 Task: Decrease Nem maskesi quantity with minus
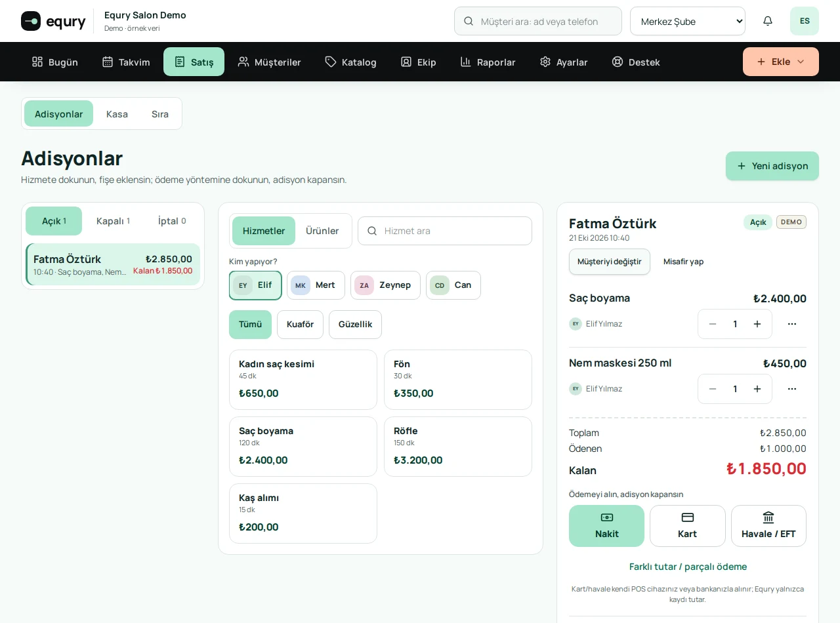pyautogui.click(x=713, y=389)
